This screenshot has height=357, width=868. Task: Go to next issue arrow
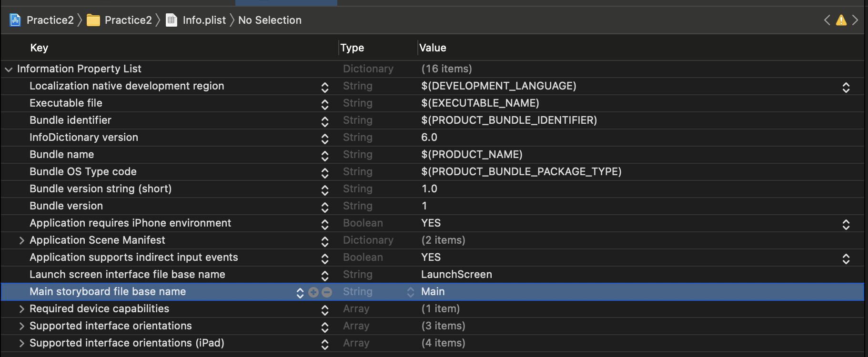[x=855, y=20]
